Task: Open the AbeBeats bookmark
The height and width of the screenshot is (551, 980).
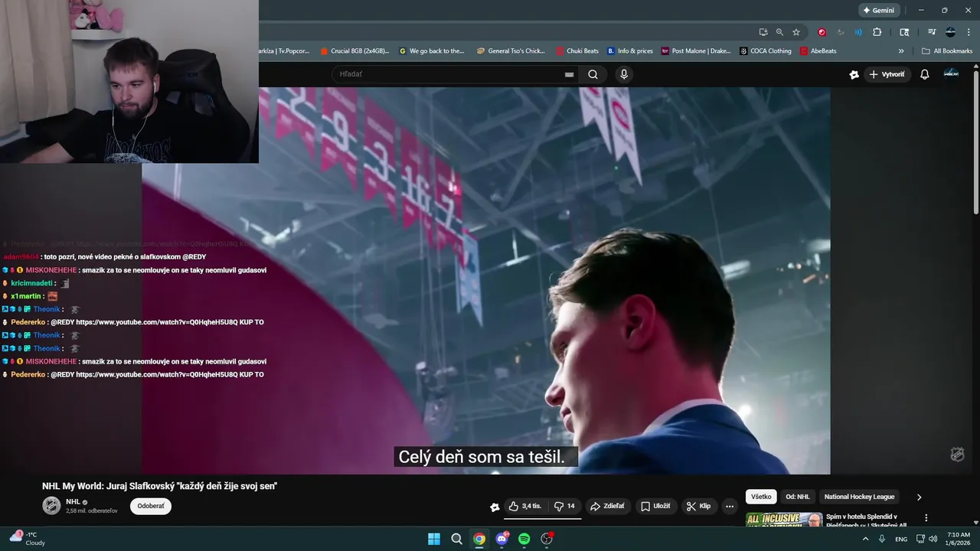Action: pos(818,51)
